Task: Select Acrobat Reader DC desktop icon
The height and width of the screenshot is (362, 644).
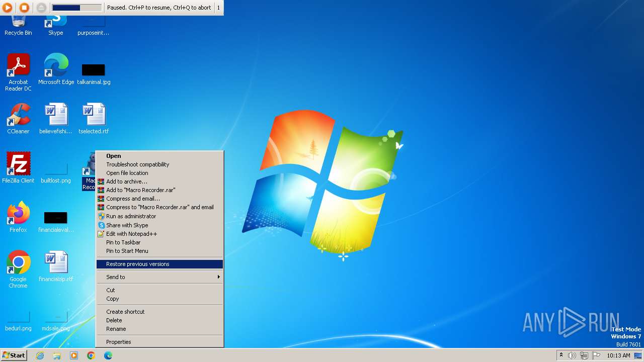Action: pyautogui.click(x=18, y=72)
